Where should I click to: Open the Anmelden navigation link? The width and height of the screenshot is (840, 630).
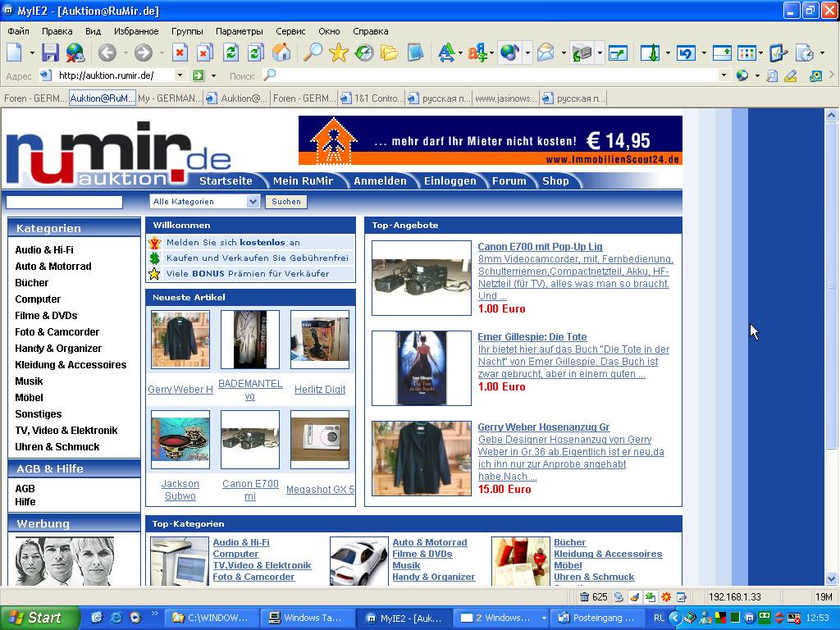(x=380, y=181)
